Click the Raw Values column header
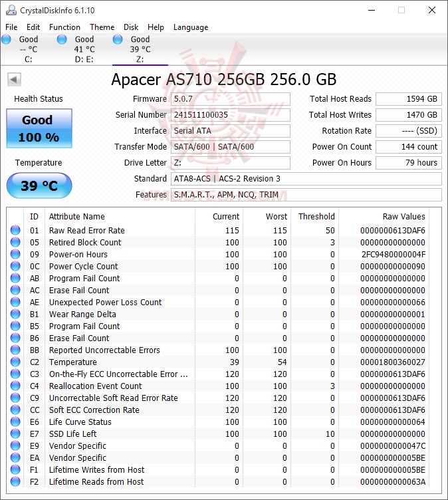 click(384, 217)
